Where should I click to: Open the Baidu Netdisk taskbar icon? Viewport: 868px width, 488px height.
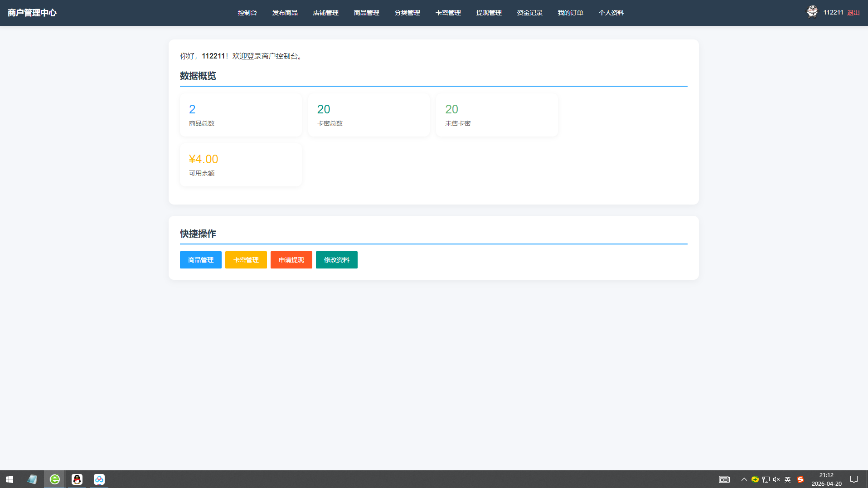99,479
